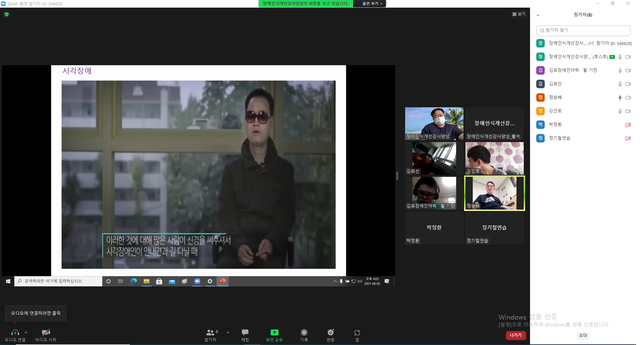Select 정기철연습 in the participant list
The width and height of the screenshot is (644, 345).
coord(583,138)
